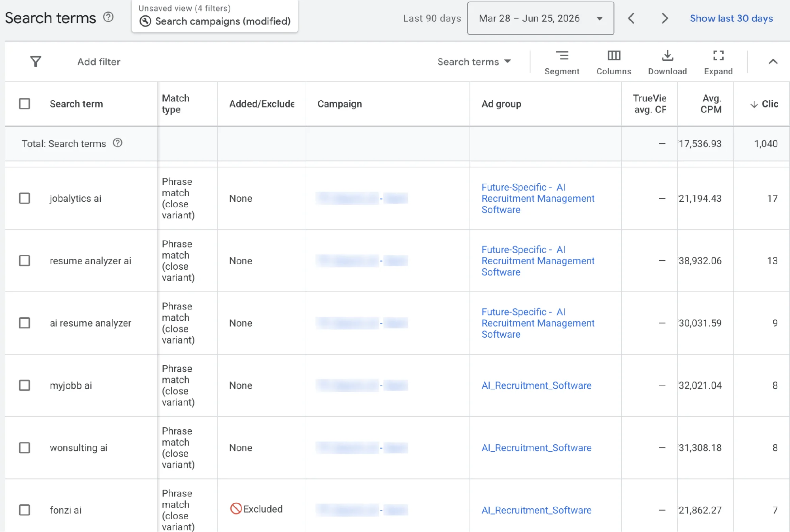Click Avg. CPM value 21,862.27

[700, 510]
